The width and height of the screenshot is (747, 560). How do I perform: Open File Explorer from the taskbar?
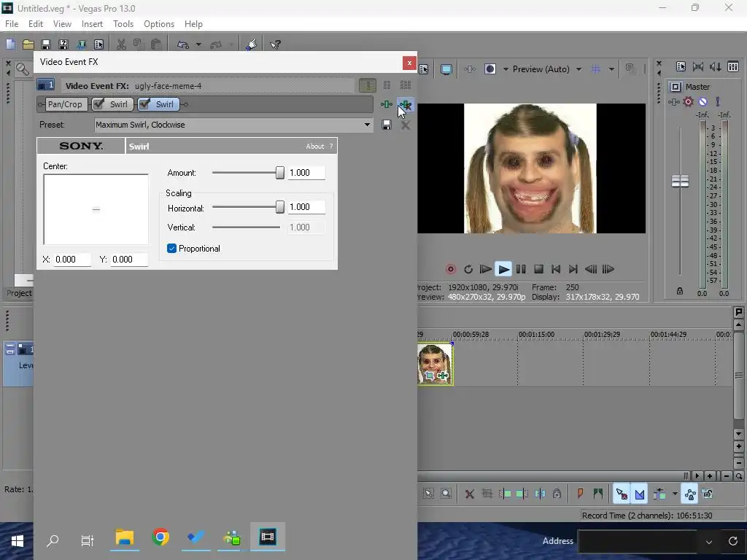coord(124,537)
